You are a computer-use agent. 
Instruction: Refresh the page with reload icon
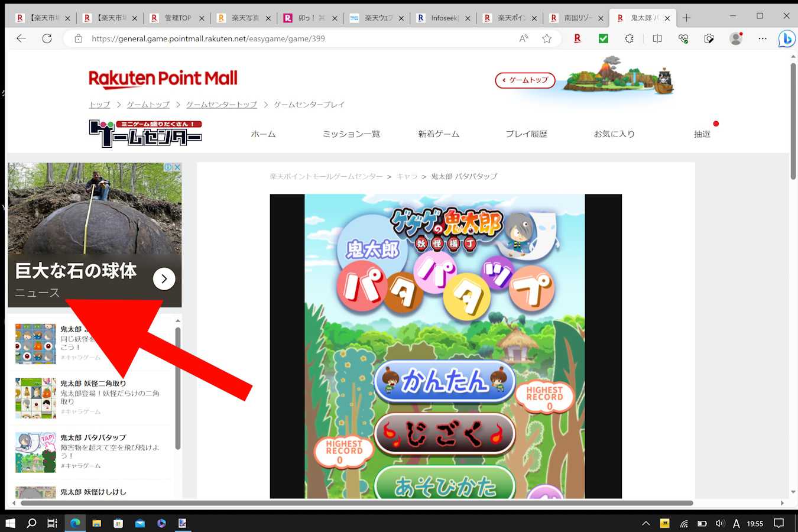point(47,38)
